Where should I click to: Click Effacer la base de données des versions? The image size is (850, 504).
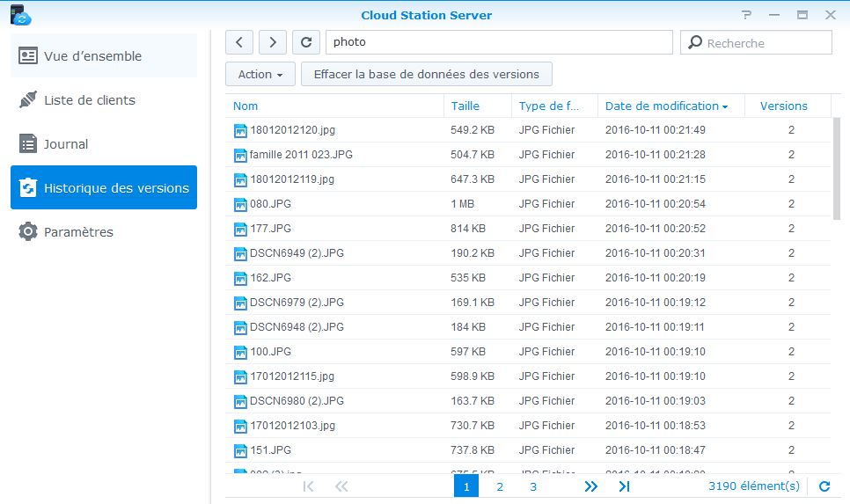(427, 75)
